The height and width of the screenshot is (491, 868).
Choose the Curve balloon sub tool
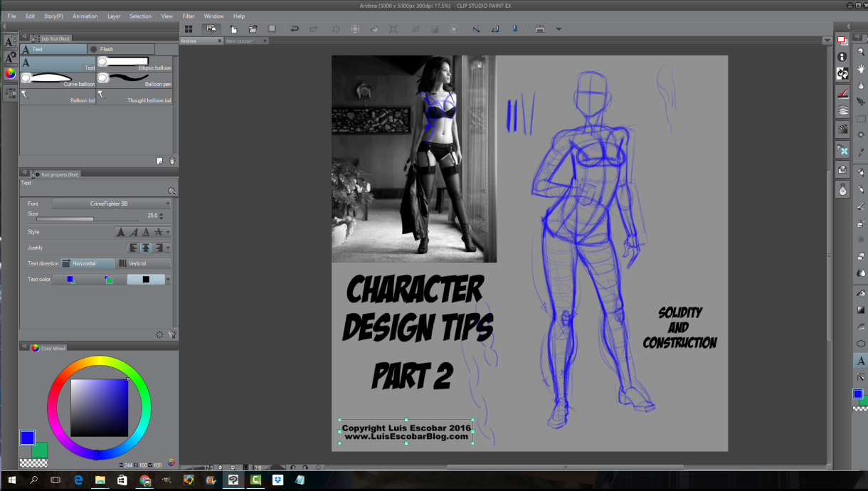58,80
